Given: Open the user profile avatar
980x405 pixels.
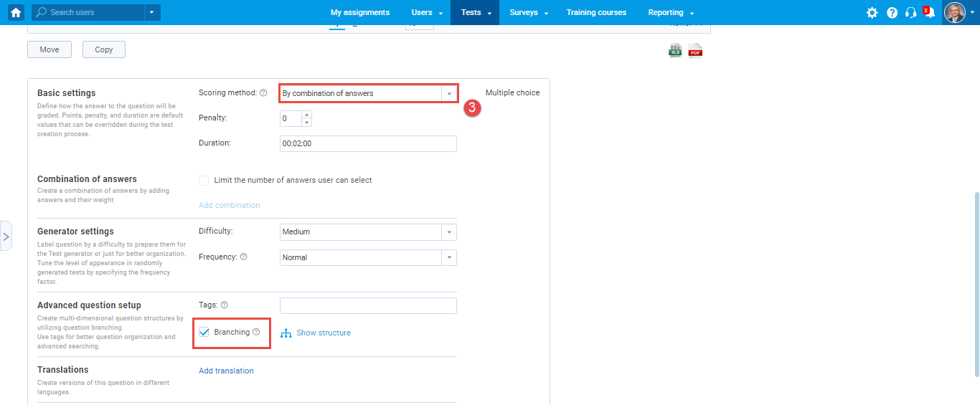Looking at the screenshot, I should coord(954,13).
